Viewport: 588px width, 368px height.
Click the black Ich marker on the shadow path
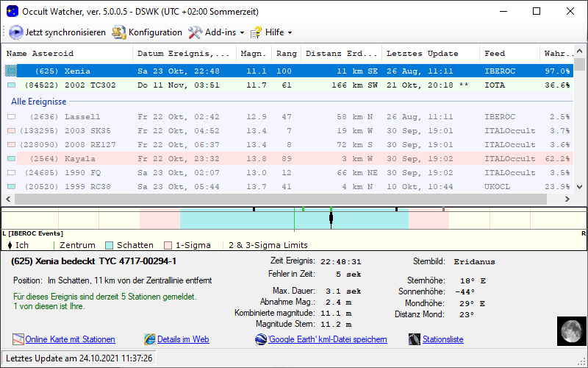tap(331, 218)
